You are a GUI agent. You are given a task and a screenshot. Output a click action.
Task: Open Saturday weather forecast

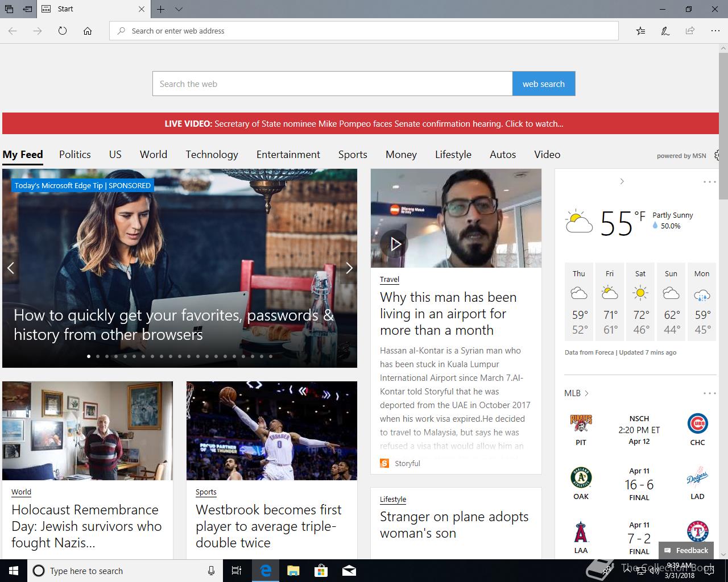[x=640, y=302]
